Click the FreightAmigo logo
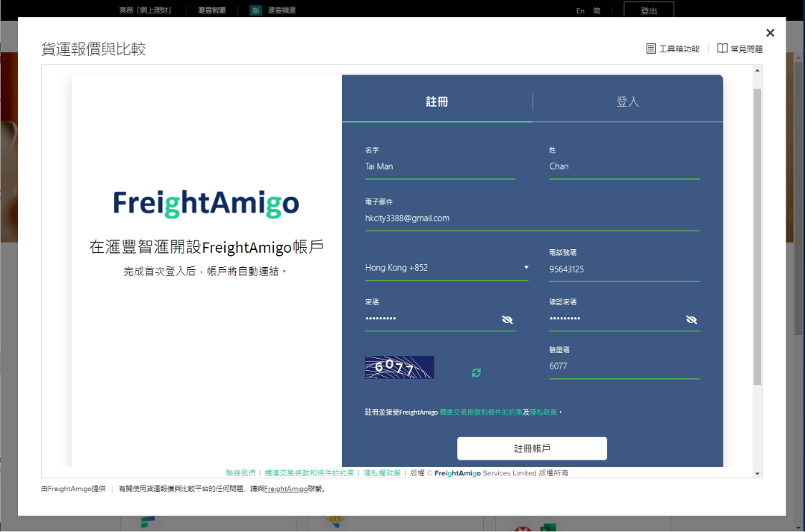This screenshot has height=532, width=805. click(206, 203)
